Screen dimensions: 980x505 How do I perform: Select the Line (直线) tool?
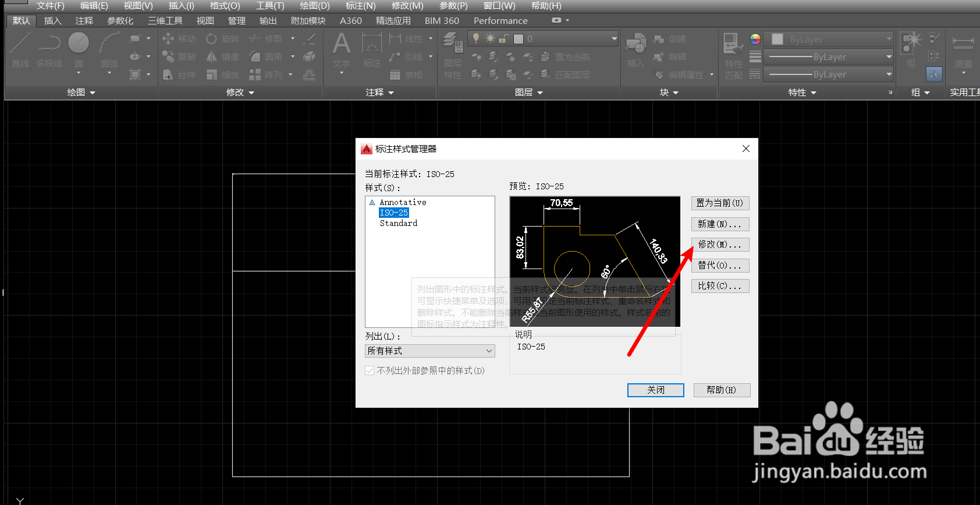pos(20,50)
